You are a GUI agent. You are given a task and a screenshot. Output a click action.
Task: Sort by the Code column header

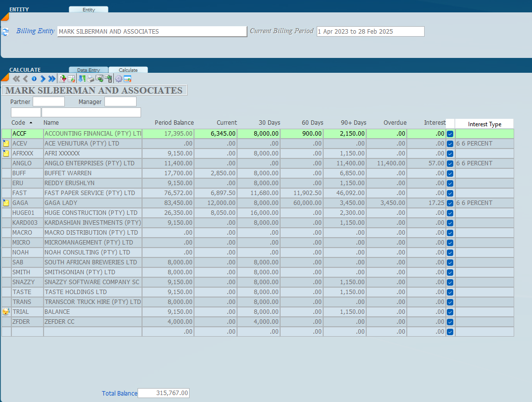[x=18, y=123]
